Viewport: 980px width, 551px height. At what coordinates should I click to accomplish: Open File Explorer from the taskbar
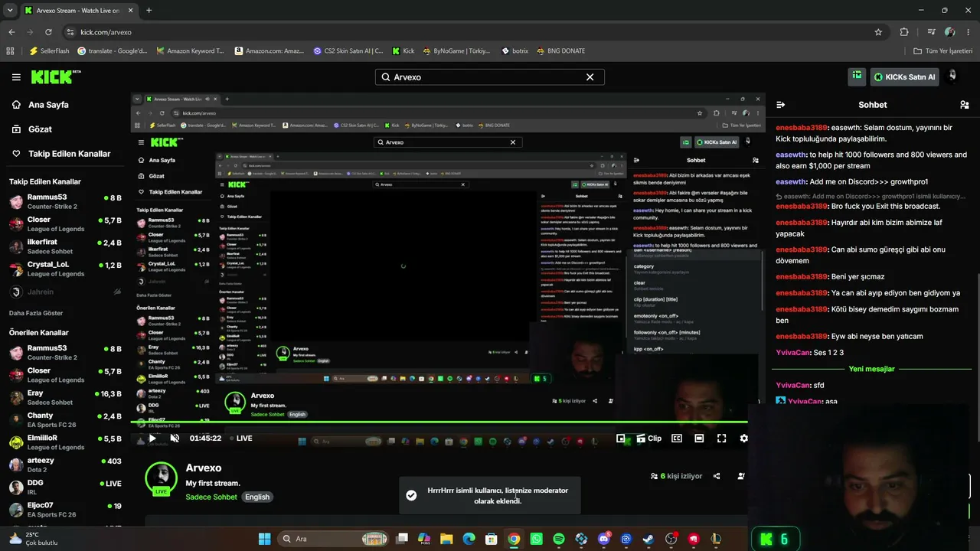click(x=446, y=539)
